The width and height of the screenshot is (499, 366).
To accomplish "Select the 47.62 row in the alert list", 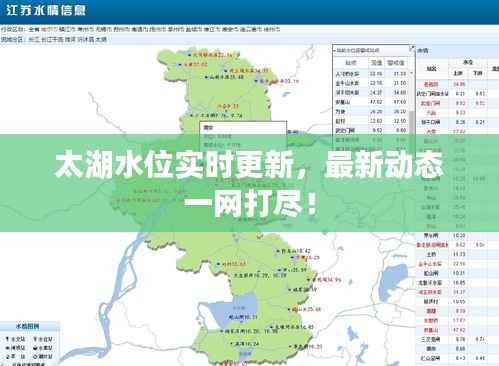I will click(x=371, y=102).
